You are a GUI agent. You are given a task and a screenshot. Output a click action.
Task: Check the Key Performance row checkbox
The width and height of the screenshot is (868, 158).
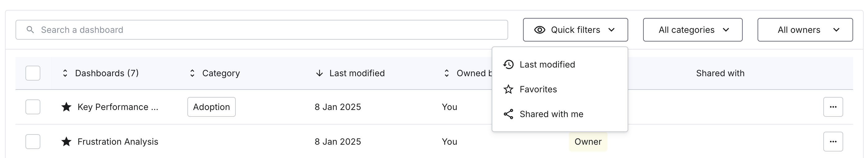33,107
